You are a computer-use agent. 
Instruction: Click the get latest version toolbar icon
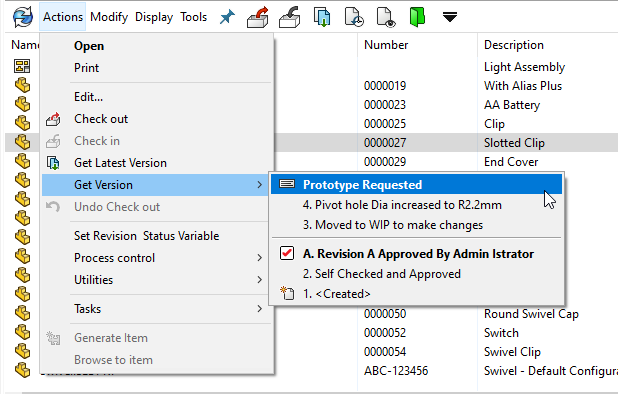(x=322, y=17)
